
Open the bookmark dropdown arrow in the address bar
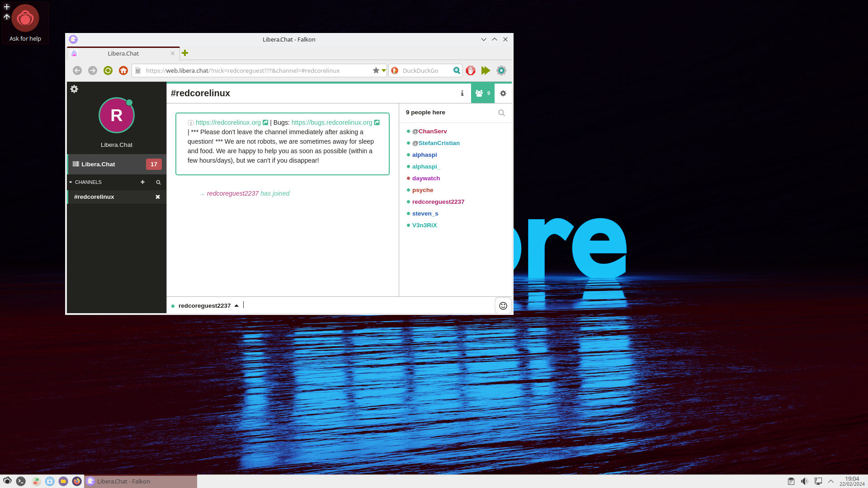click(384, 70)
